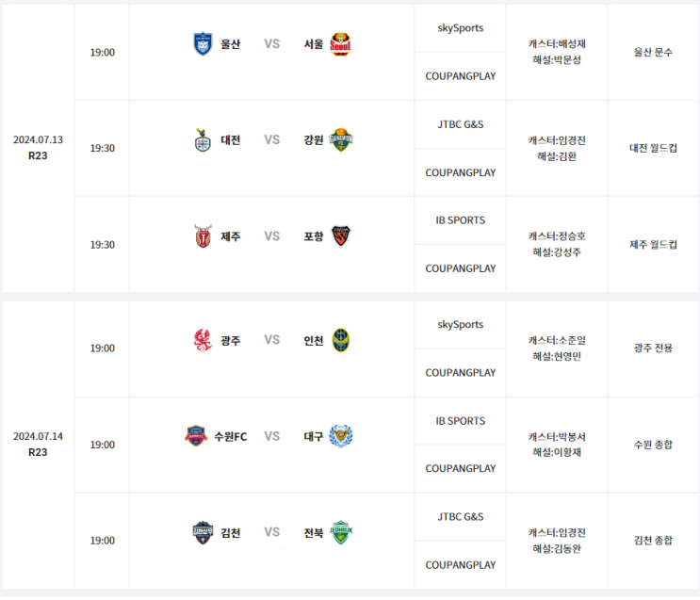Click the Pohang team emblem
Screen dimensions: 700x600
click(x=340, y=236)
